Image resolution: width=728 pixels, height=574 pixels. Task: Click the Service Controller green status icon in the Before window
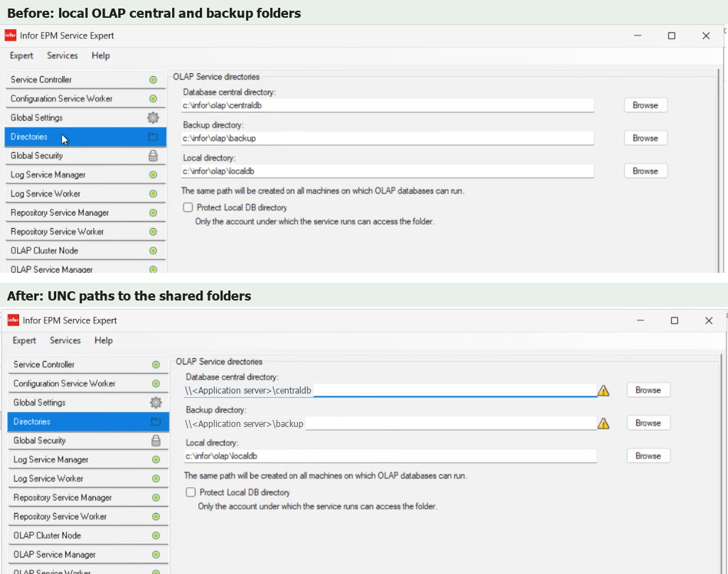pos(153,80)
